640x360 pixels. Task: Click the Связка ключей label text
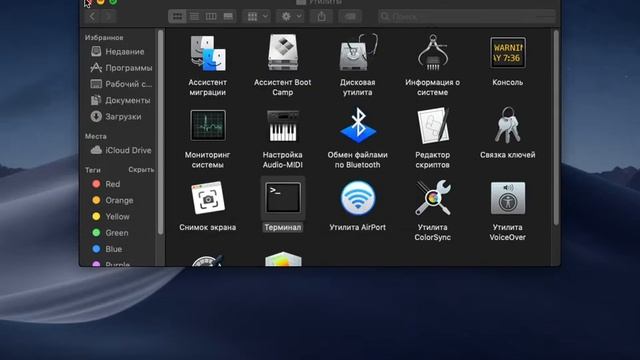coord(508,155)
